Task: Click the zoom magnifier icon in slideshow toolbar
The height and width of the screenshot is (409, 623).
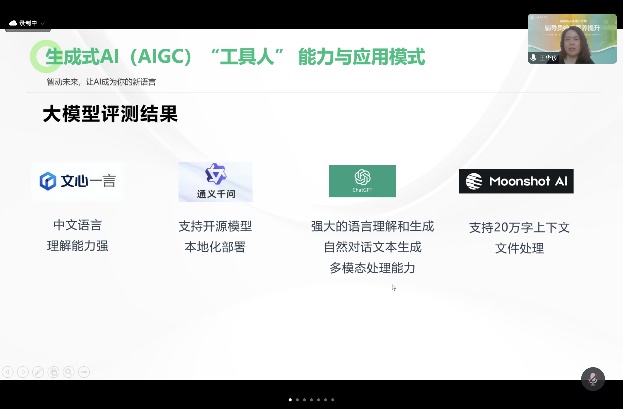Action: coord(68,372)
